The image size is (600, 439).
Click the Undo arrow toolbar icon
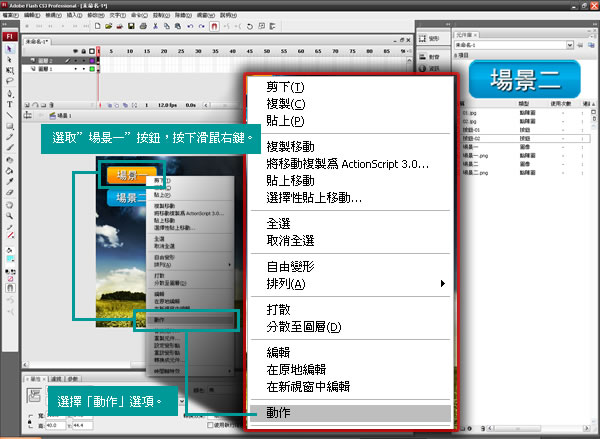(190, 26)
